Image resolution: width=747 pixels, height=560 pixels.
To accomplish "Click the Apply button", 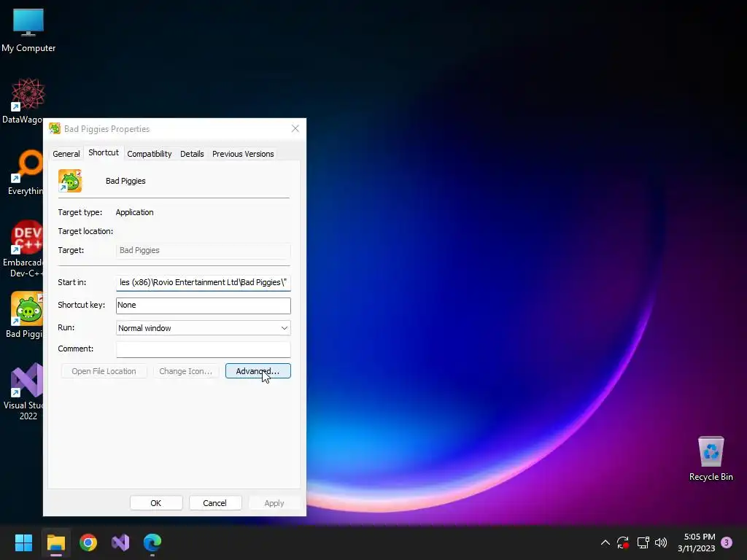I will (x=274, y=503).
